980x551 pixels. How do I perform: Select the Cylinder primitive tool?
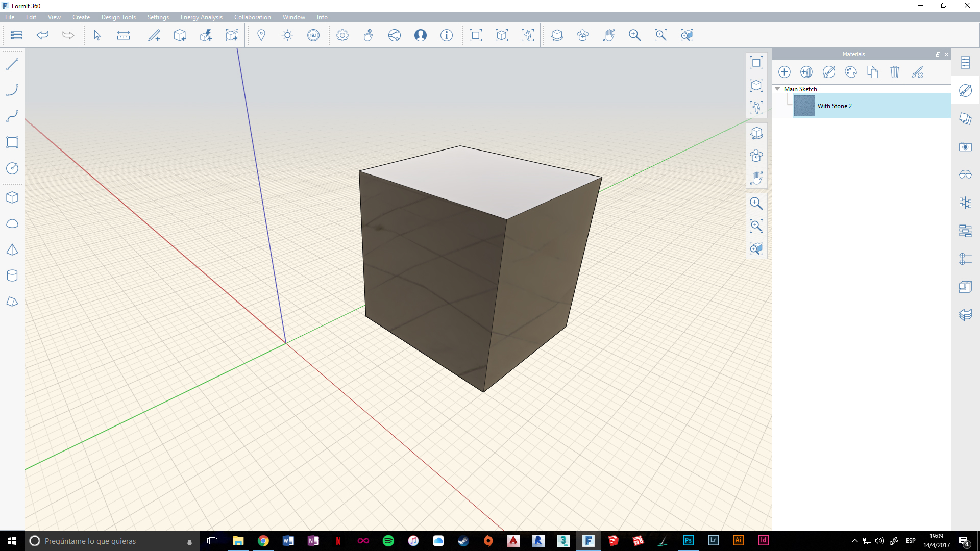[x=12, y=275]
